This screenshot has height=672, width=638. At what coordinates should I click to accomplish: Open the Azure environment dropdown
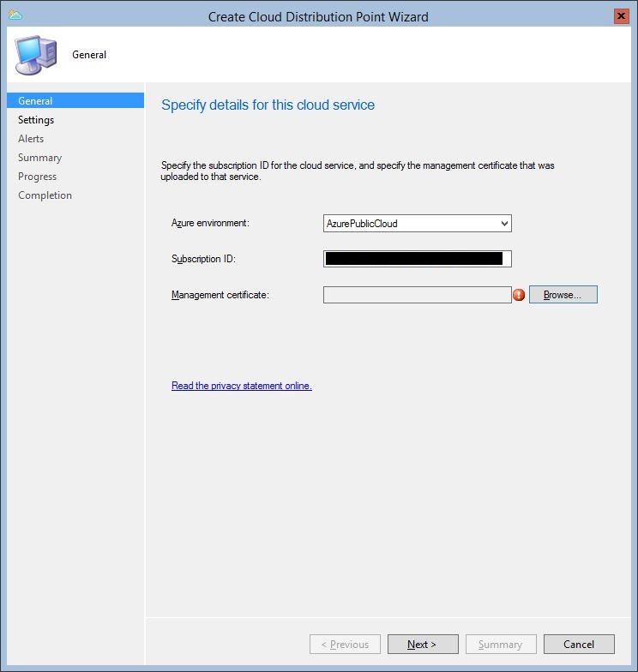click(417, 223)
